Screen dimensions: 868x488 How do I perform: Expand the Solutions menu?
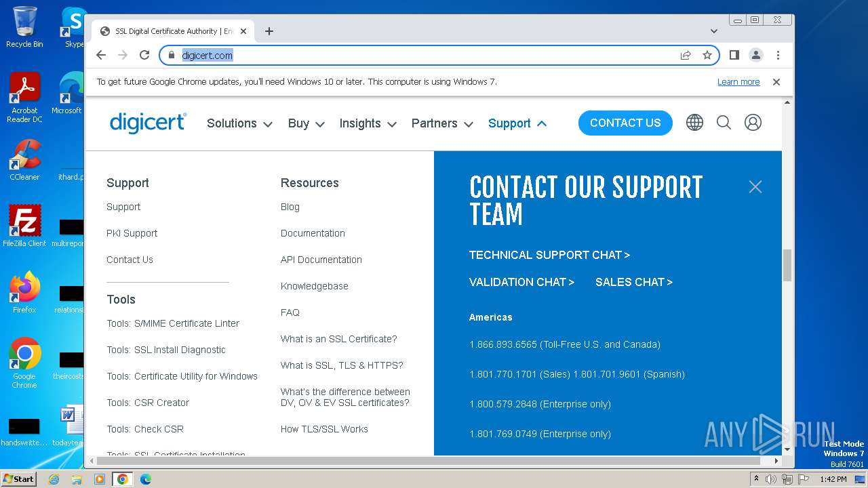click(x=239, y=123)
